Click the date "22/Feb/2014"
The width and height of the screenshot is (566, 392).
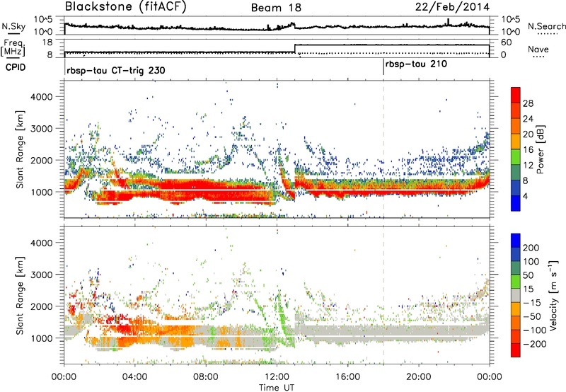[452, 7]
